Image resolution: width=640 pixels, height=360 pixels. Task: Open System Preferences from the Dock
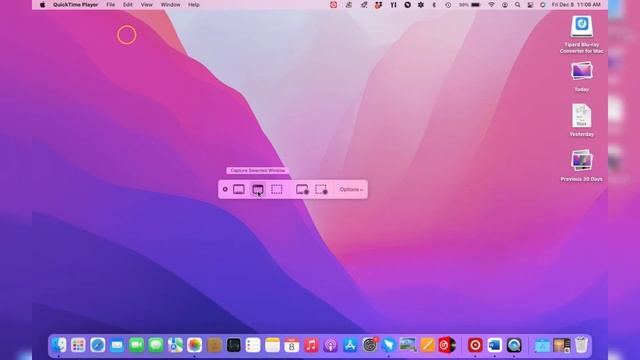point(370,345)
